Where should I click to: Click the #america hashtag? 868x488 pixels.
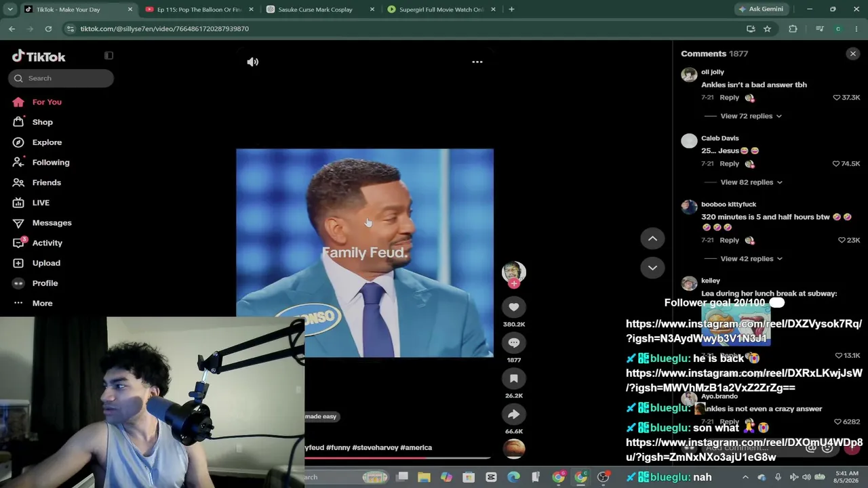(x=416, y=448)
